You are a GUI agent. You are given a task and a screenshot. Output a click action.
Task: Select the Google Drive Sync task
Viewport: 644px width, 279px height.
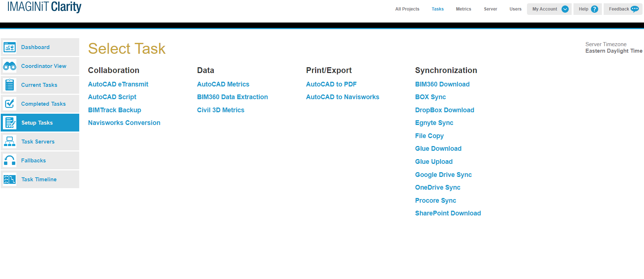click(x=443, y=175)
